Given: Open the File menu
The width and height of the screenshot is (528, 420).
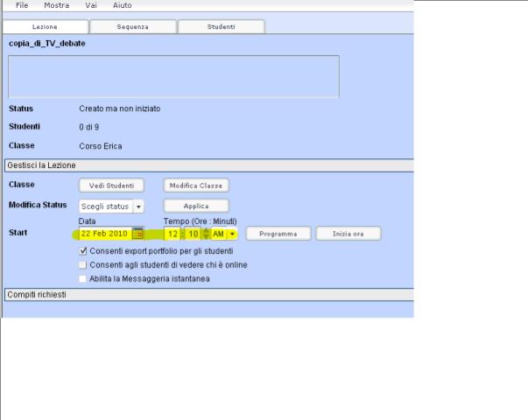Looking at the screenshot, I should pos(22,5).
